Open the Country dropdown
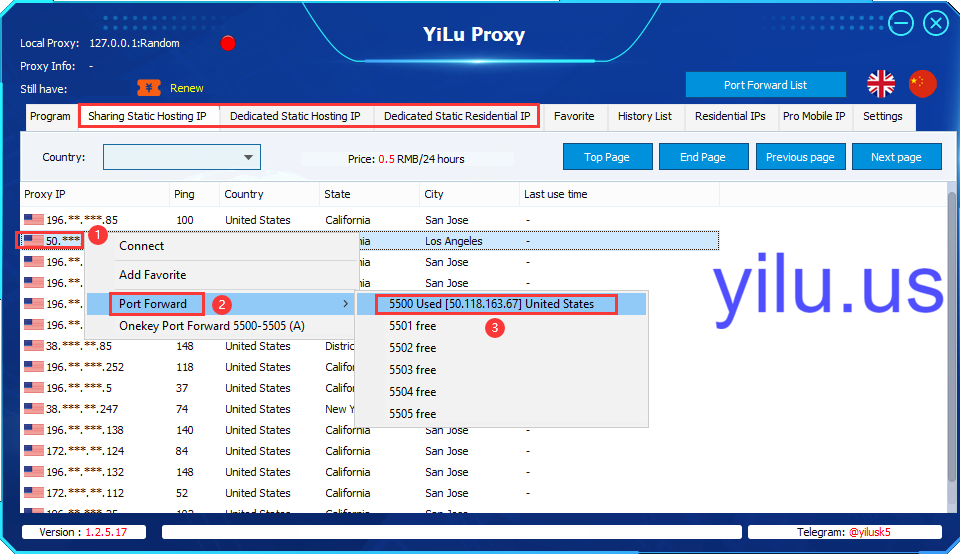The height and width of the screenshot is (554, 960). coord(182,157)
